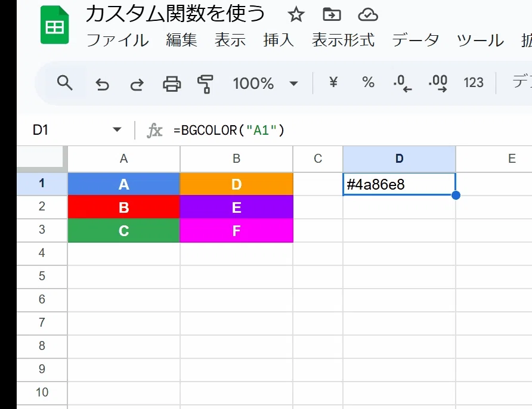Select the purple cell containing E
The image size is (532, 409).
[x=237, y=207]
